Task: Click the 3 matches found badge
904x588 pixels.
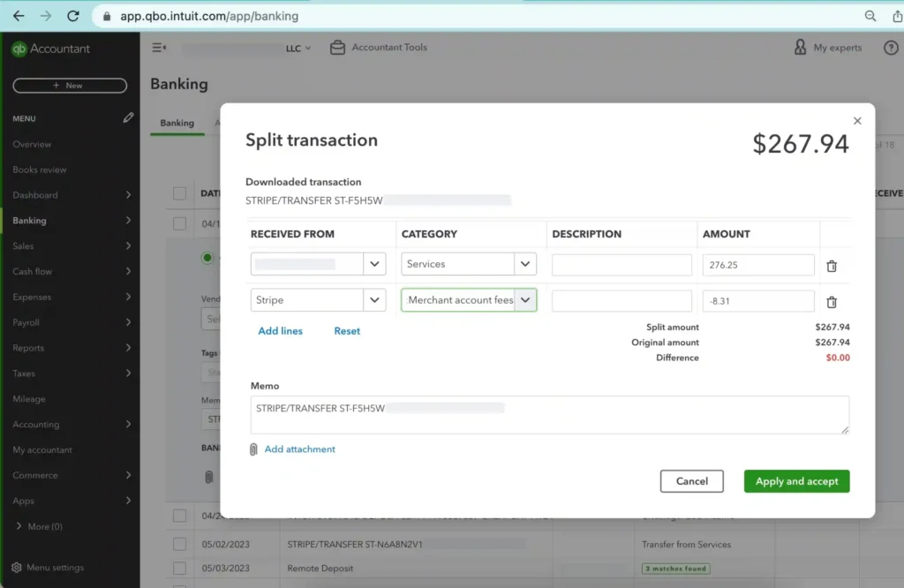Action: [x=675, y=569]
